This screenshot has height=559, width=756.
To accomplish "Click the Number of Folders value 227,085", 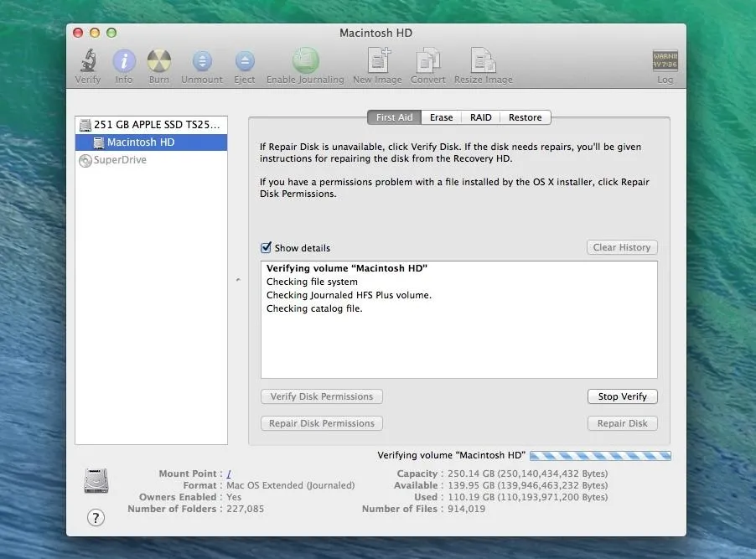I will 245,509.
